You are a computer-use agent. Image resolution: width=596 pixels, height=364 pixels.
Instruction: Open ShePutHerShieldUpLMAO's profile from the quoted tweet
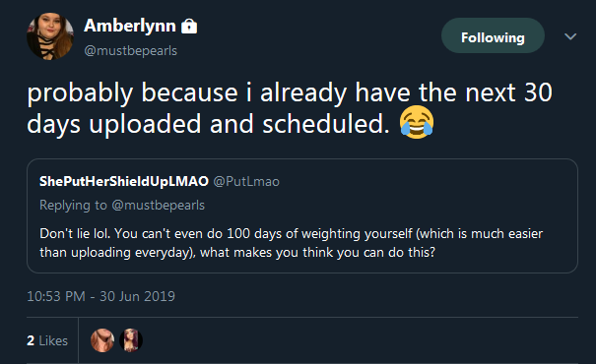124,181
